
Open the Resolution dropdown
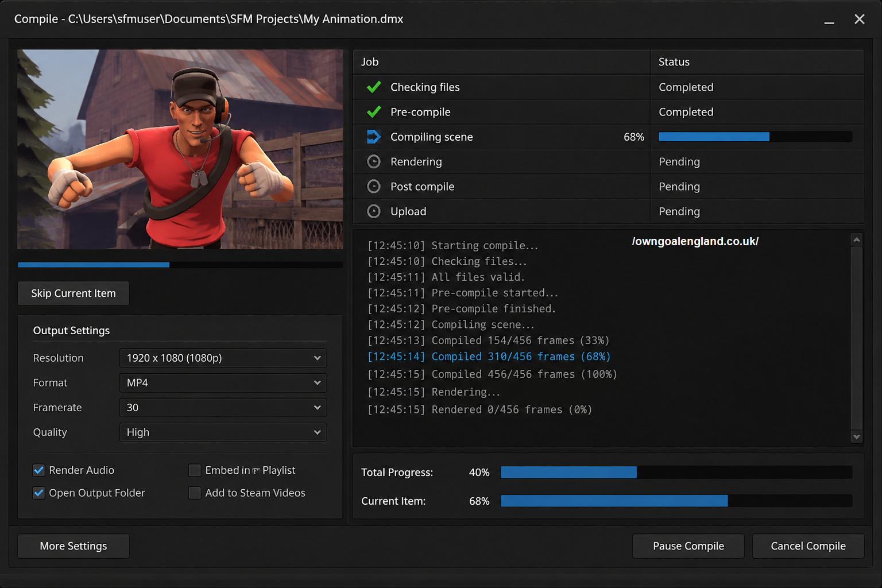[223, 358]
